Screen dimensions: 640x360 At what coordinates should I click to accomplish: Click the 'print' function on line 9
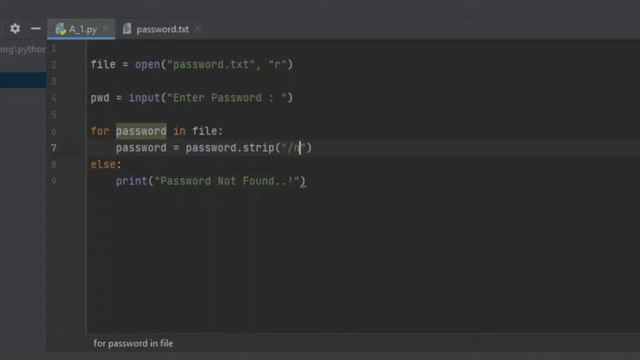131,181
